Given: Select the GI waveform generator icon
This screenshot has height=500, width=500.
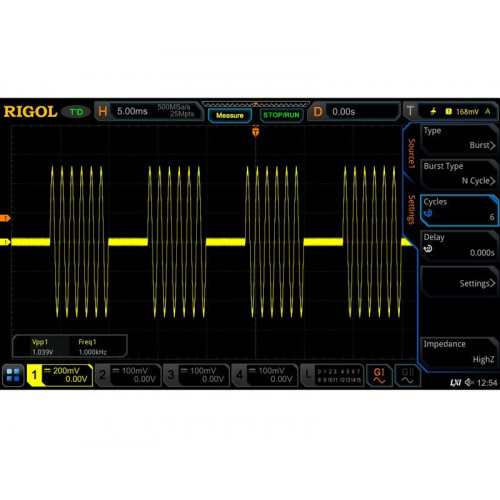Looking at the screenshot, I should pos(379,375).
